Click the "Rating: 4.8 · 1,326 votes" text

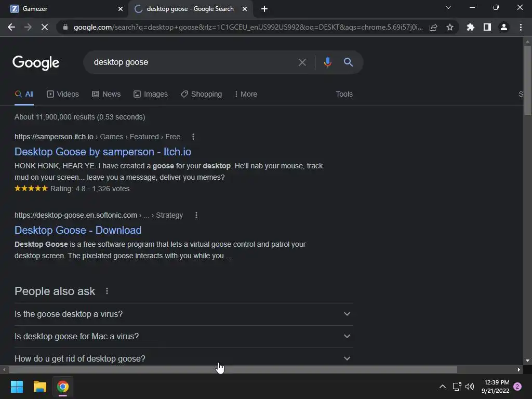coord(90,189)
